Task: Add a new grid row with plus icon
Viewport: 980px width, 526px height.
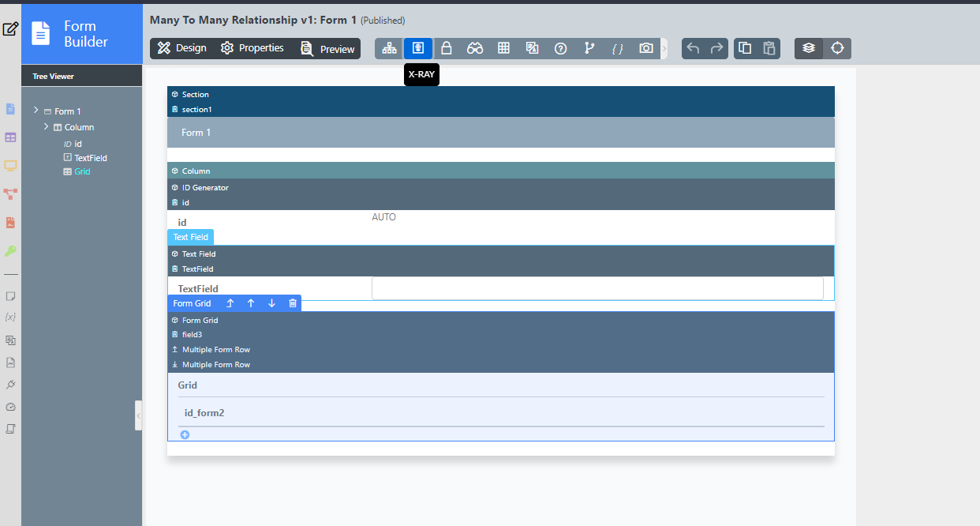Action: 185,434
